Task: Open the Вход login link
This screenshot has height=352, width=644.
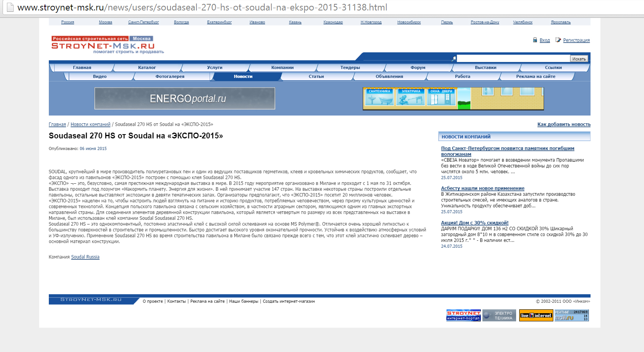Action: point(545,40)
